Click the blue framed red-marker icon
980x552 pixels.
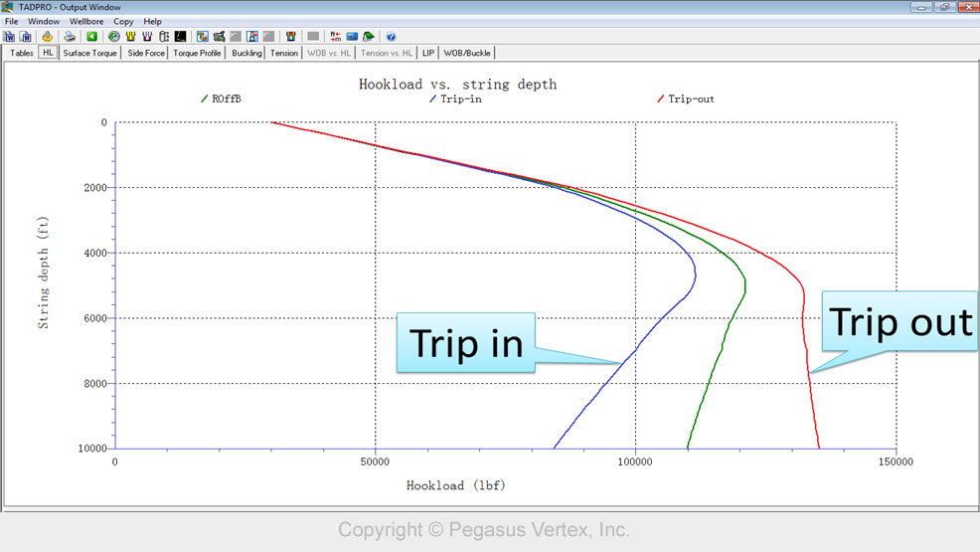(251, 36)
